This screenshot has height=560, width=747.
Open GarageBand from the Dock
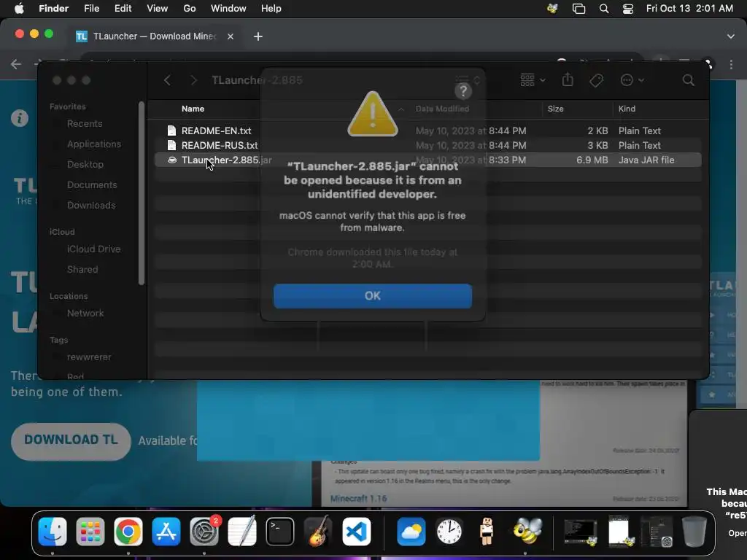318,532
